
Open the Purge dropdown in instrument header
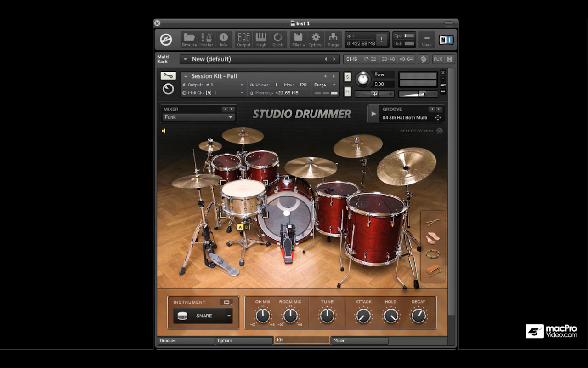[x=325, y=85]
